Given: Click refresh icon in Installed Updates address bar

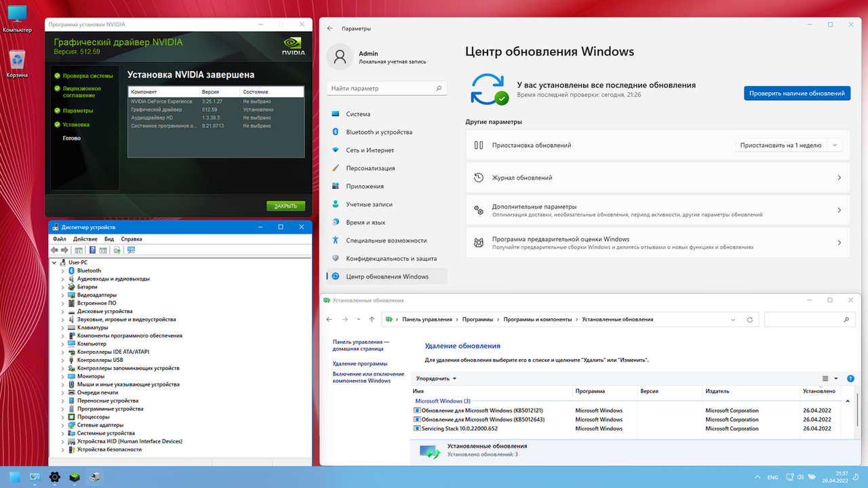Looking at the screenshot, I should click(x=749, y=319).
